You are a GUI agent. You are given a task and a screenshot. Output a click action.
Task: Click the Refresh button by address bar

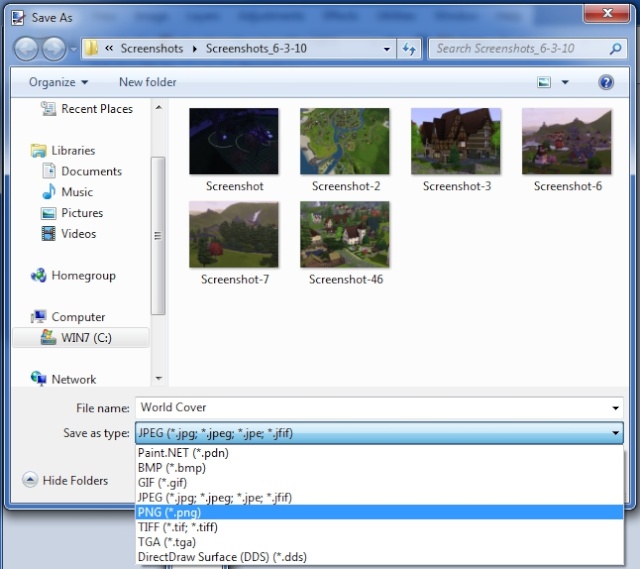pyautogui.click(x=409, y=49)
